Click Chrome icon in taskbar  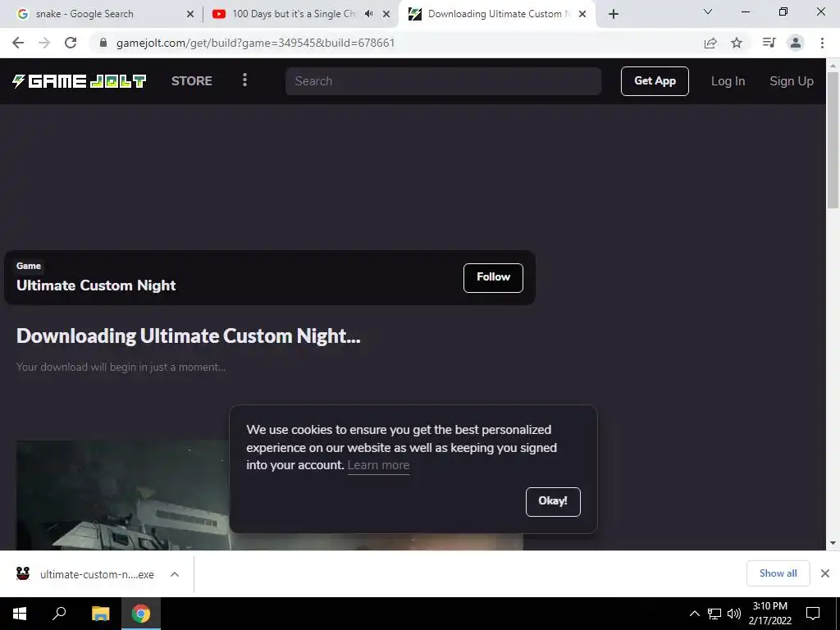pyautogui.click(x=141, y=614)
